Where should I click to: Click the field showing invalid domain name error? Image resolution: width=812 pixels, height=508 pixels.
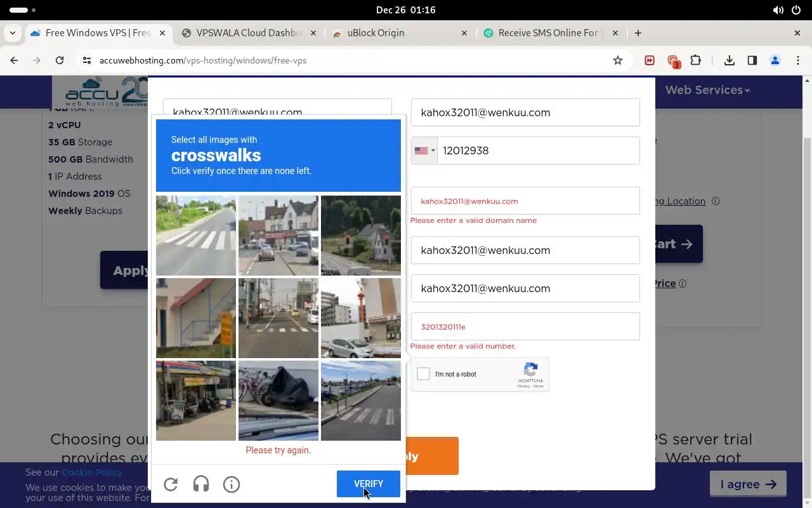(x=525, y=201)
